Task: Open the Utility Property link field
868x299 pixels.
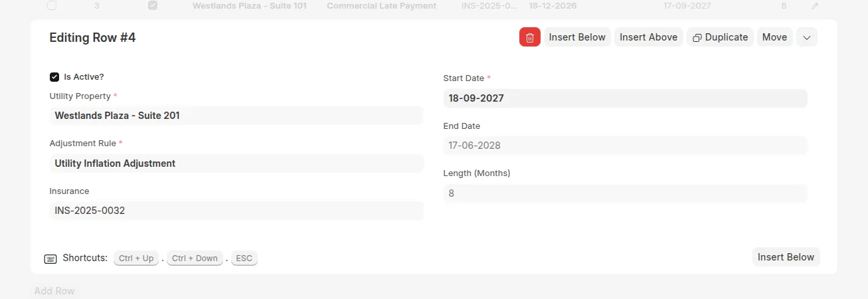Action: click(236, 116)
